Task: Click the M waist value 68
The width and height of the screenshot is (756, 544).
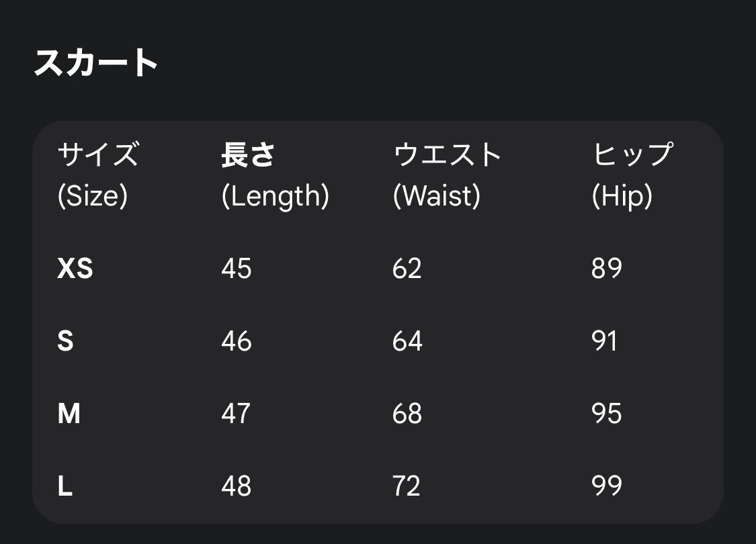Action: 407,414
